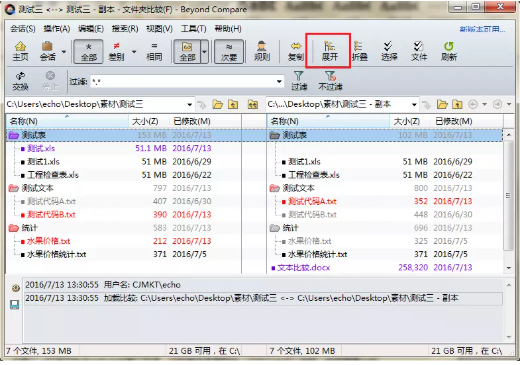Select 水果价格.txt in left pane
The height and width of the screenshot is (365, 520).
(x=49, y=241)
